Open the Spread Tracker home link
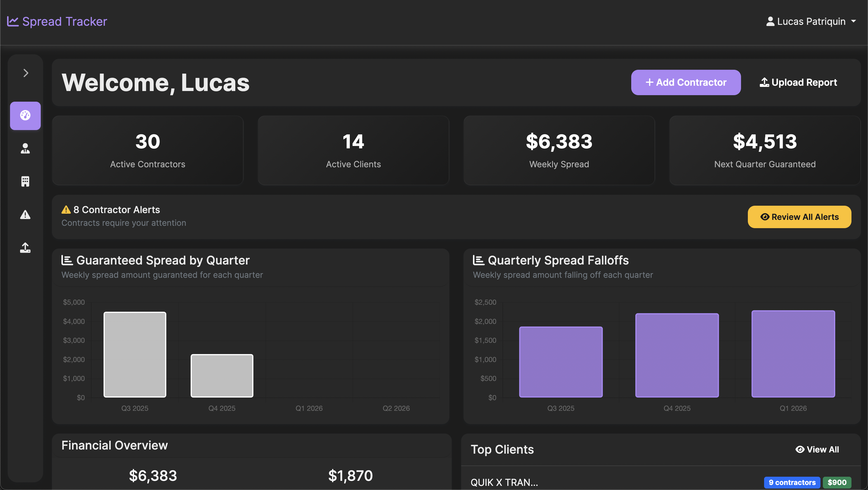The width and height of the screenshot is (868, 490). [x=57, y=21]
